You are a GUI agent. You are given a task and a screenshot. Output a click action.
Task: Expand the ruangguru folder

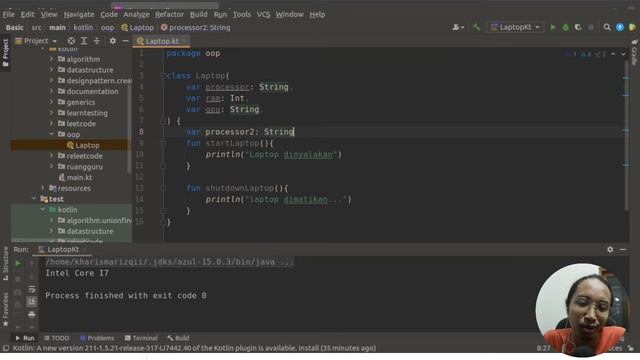(51, 167)
